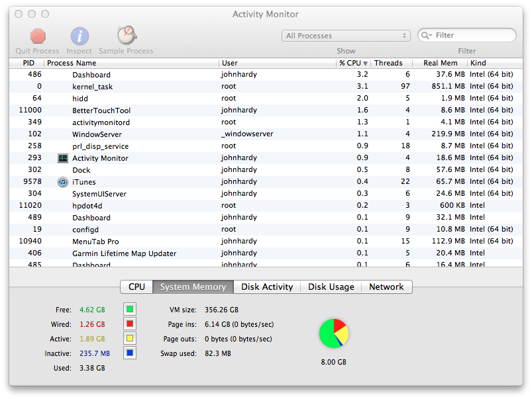The image size is (532, 399).
Task: Click the yellow Active memory color swatch
Action: click(130, 338)
